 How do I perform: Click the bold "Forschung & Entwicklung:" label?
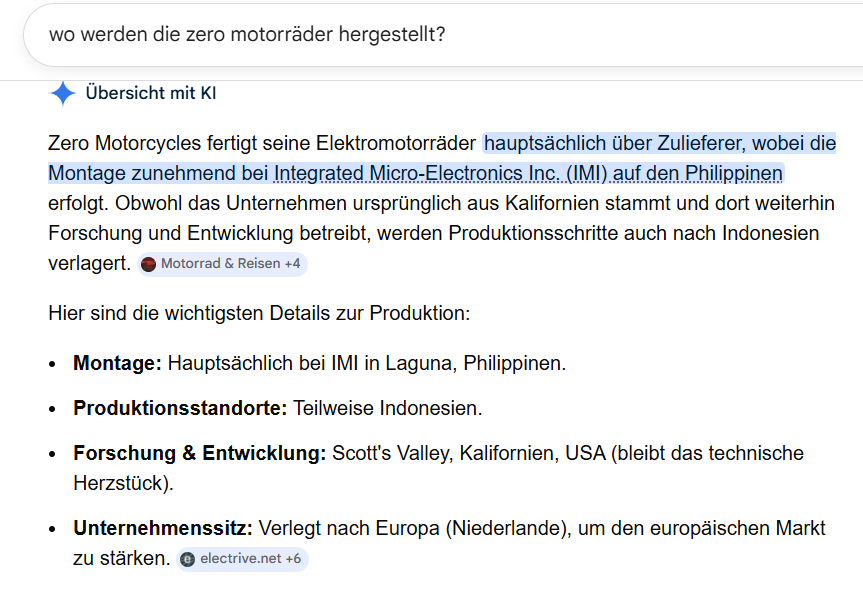pos(199,453)
